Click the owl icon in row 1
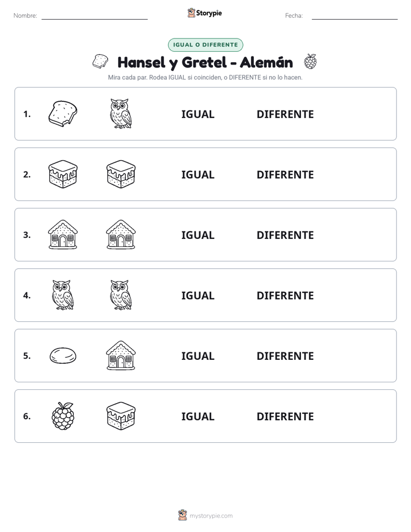 tap(121, 113)
